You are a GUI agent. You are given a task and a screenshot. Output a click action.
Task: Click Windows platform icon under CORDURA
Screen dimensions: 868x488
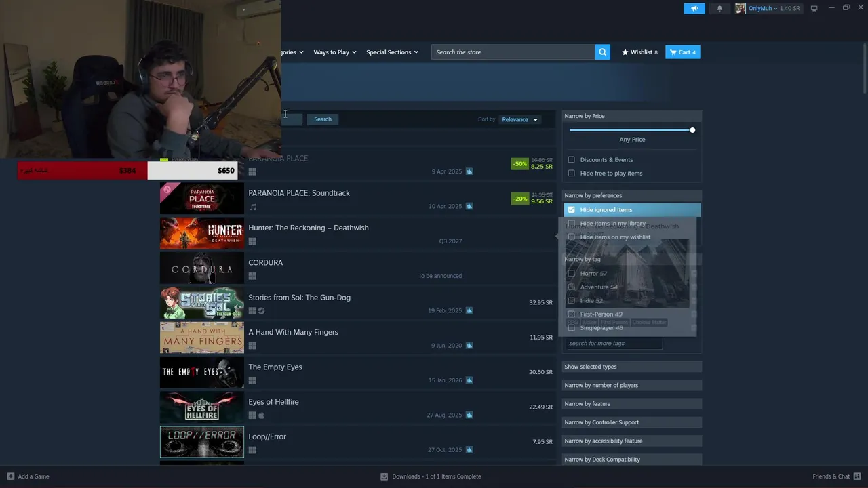[252, 276]
